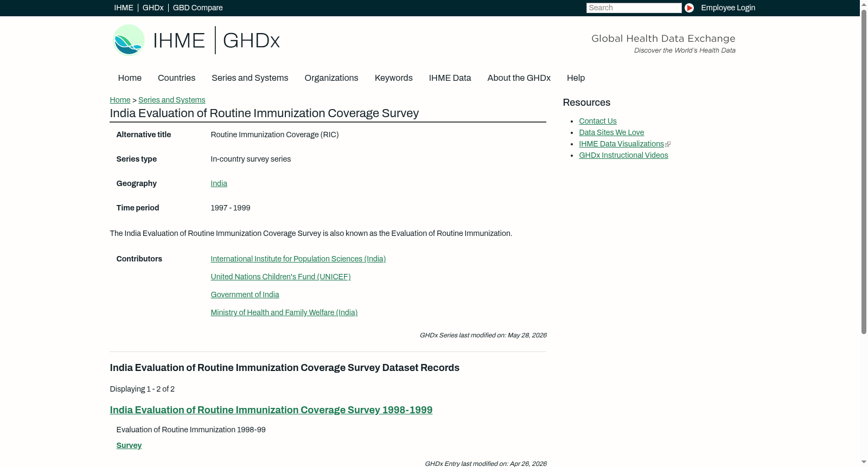This screenshot has width=868, height=467.
Task: Click the 'Global Health Data Exchange' tagline
Action: pyautogui.click(x=663, y=39)
